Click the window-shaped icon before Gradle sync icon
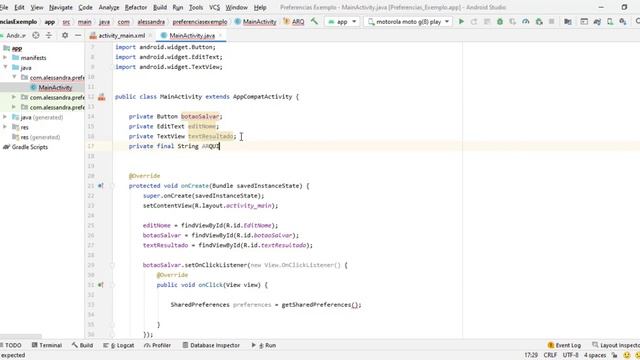The height and width of the screenshot is (360, 640). click(x=584, y=22)
